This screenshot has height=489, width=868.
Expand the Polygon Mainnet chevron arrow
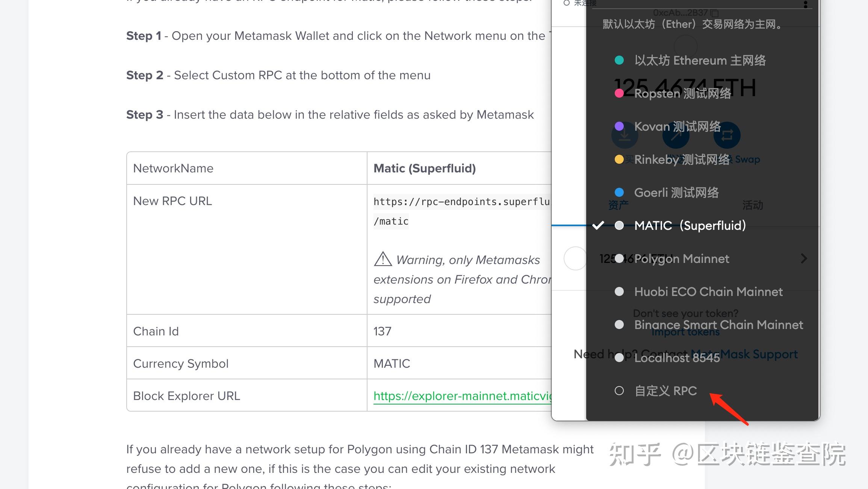804,259
